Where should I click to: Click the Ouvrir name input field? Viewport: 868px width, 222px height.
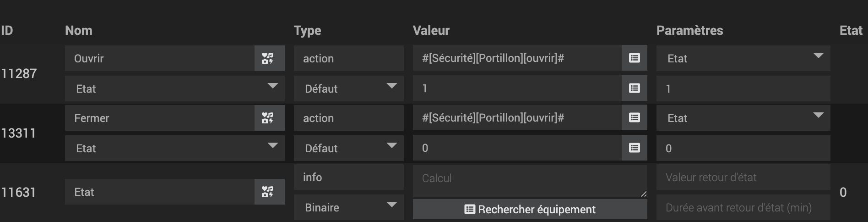point(159,58)
